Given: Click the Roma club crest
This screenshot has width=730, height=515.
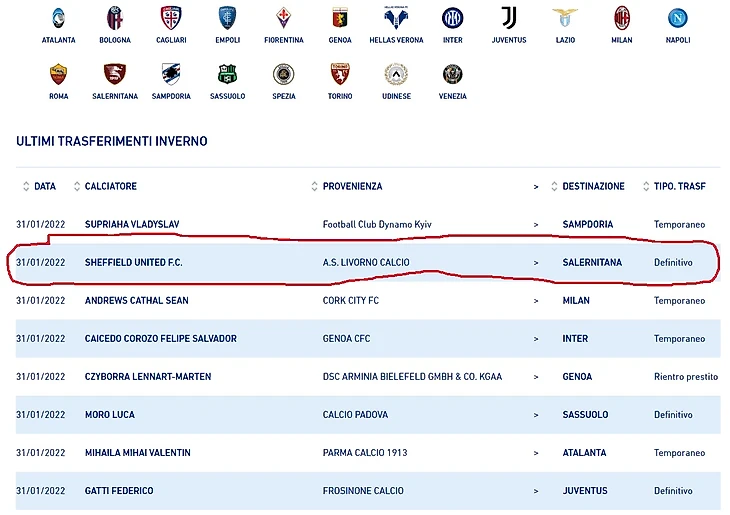Looking at the screenshot, I should [59, 74].
